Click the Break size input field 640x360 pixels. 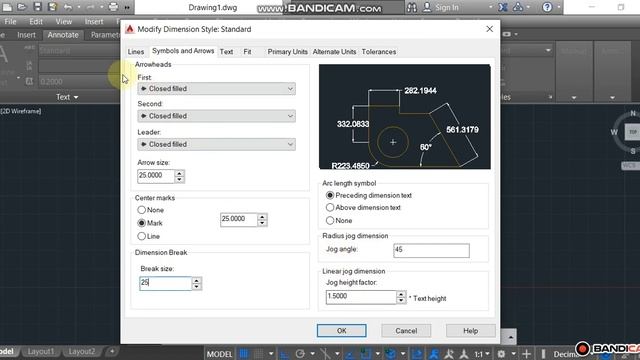pos(165,283)
